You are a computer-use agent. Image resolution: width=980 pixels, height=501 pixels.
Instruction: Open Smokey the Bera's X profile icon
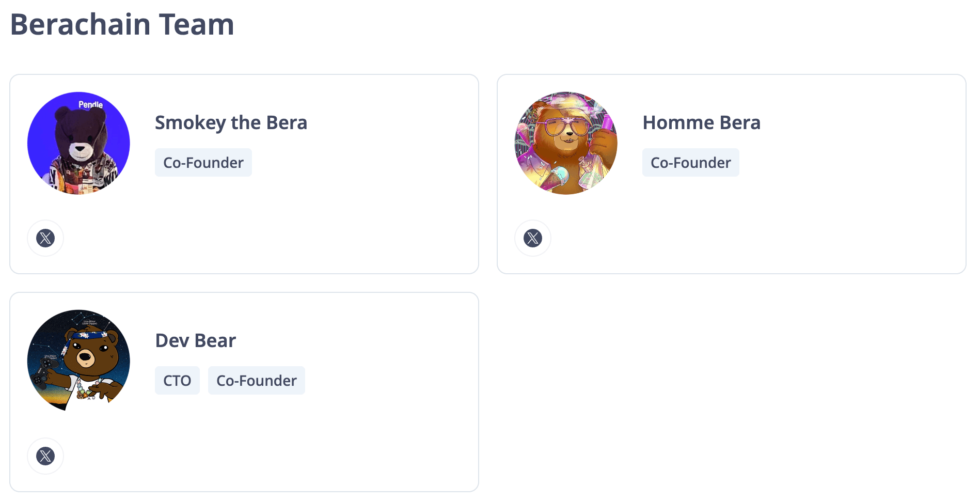(x=45, y=238)
